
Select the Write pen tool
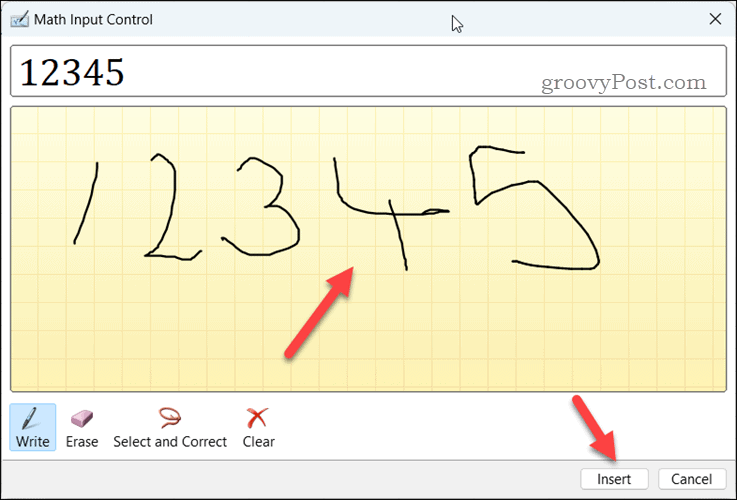tap(32, 427)
